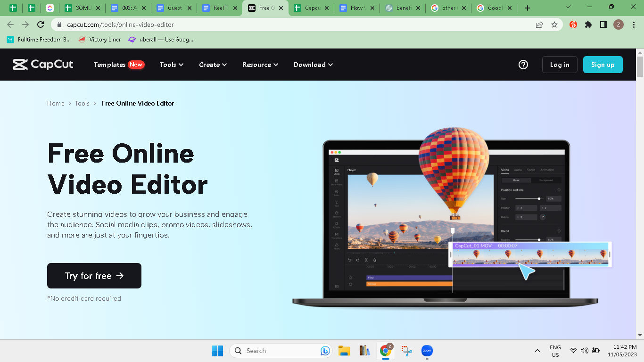Launch Snipping Tool from the taskbar
Viewport: 644px width, 362px height.
[406, 351]
